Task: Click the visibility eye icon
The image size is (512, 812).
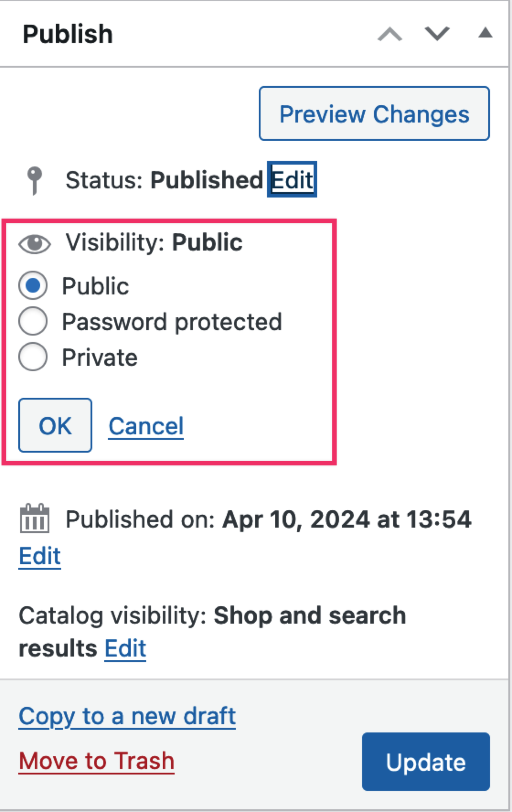Action: coord(35,243)
